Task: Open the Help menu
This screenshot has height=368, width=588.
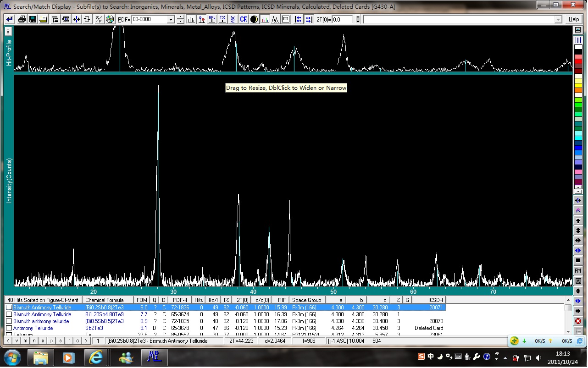Action: 573,19
